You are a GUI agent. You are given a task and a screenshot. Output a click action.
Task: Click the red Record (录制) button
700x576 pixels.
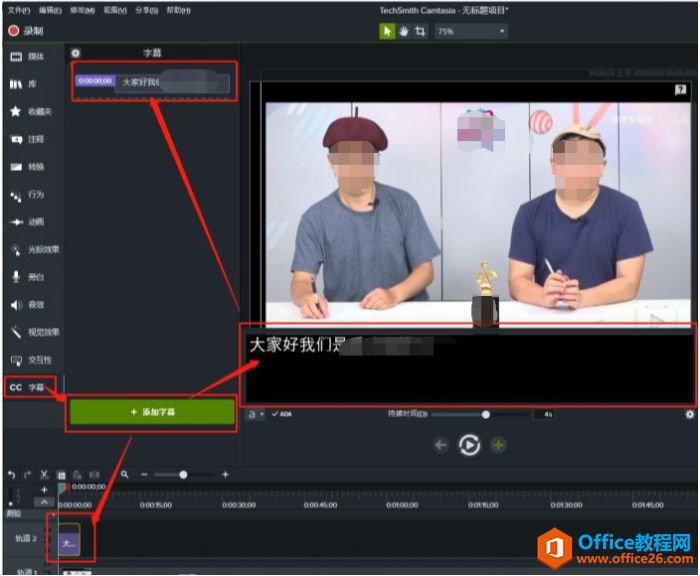(26, 31)
